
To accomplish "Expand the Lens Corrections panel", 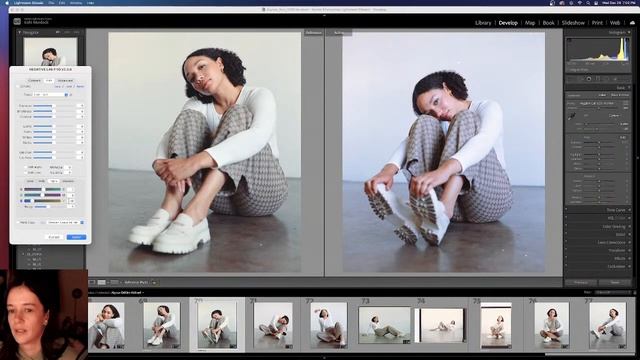I will [x=629, y=242].
